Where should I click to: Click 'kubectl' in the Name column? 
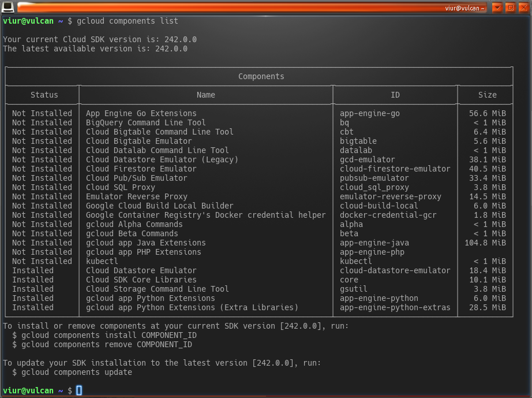[x=102, y=261]
